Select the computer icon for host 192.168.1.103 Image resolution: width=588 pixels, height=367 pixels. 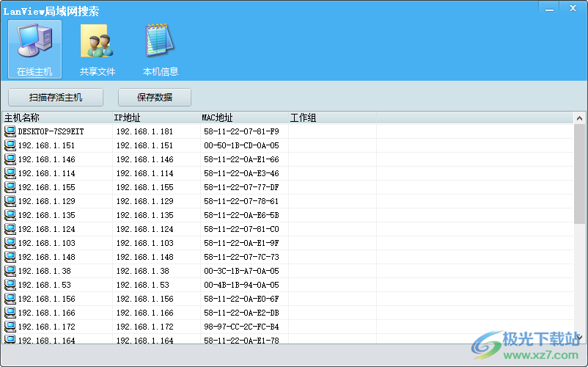[x=10, y=243]
